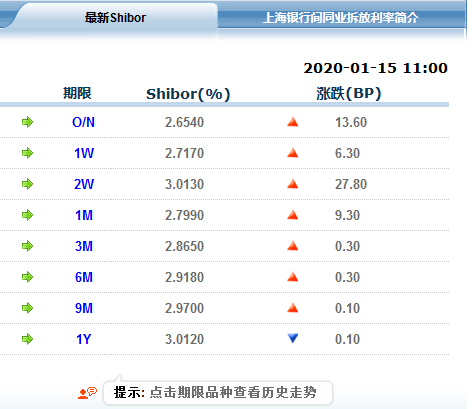The width and height of the screenshot is (472, 409).
Task: Select the 9M rate value 2.9700
Action: pos(184,308)
